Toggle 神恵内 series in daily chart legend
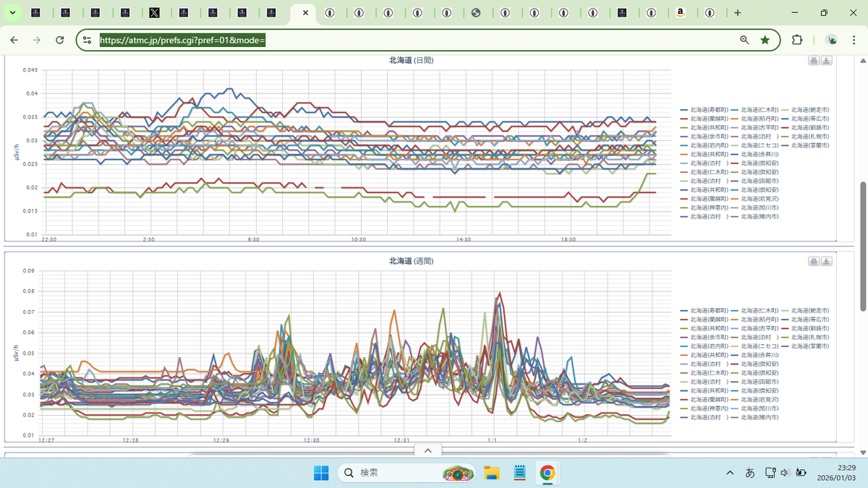This screenshot has width=868, height=488. click(704, 207)
